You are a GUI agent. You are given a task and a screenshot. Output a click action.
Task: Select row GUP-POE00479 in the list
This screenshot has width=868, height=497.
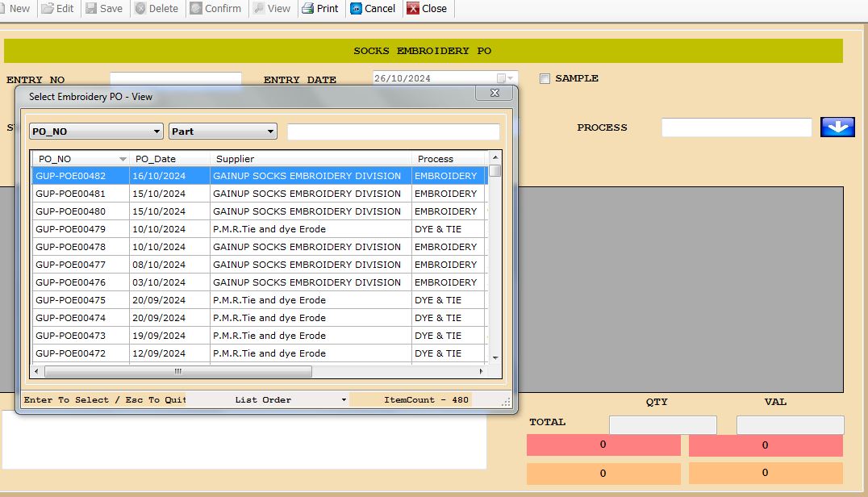[71, 229]
